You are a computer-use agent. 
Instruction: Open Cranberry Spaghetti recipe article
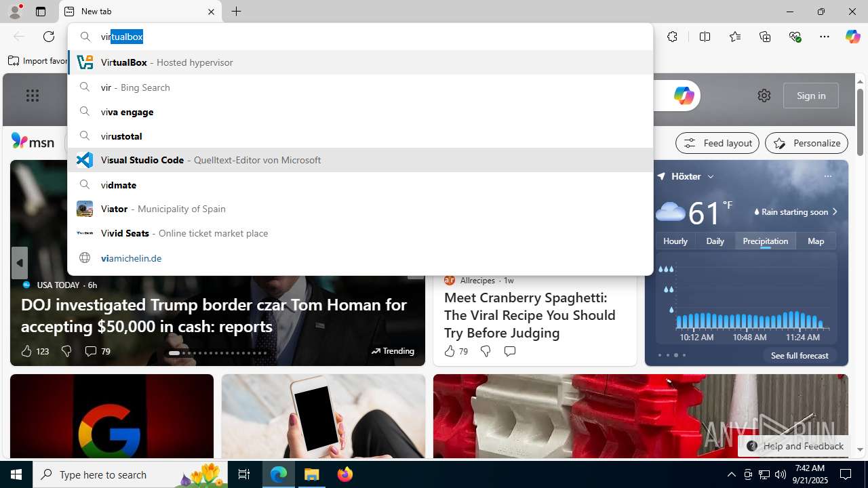[x=530, y=315]
